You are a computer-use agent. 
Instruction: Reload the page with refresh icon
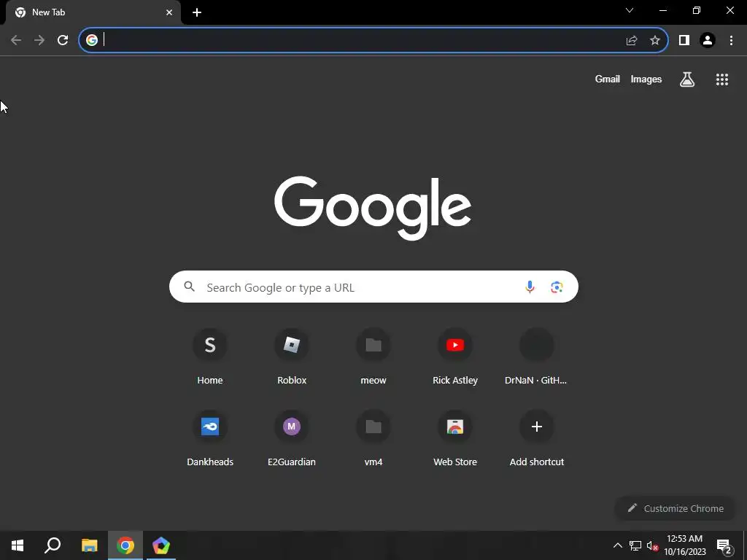point(63,40)
